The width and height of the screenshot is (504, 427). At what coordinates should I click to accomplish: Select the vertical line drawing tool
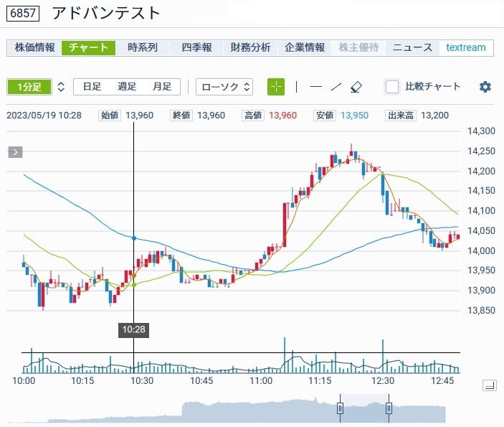(x=296, y=87)
